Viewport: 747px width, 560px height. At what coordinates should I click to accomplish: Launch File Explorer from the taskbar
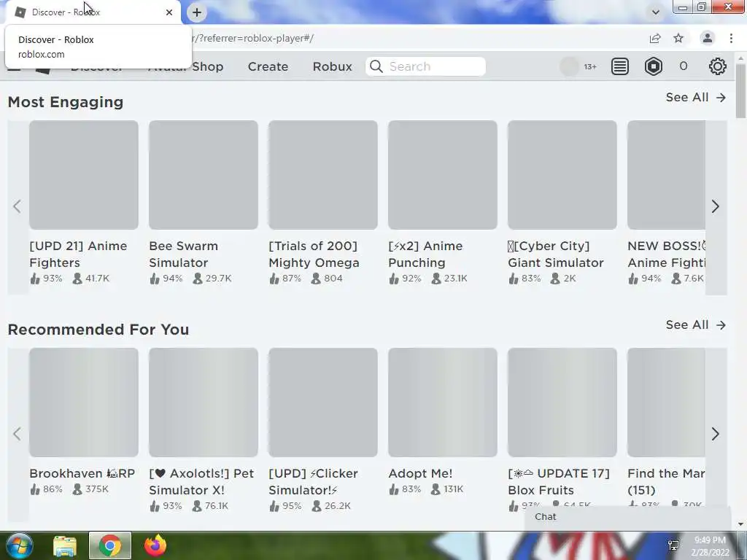[x=65, y=545]
